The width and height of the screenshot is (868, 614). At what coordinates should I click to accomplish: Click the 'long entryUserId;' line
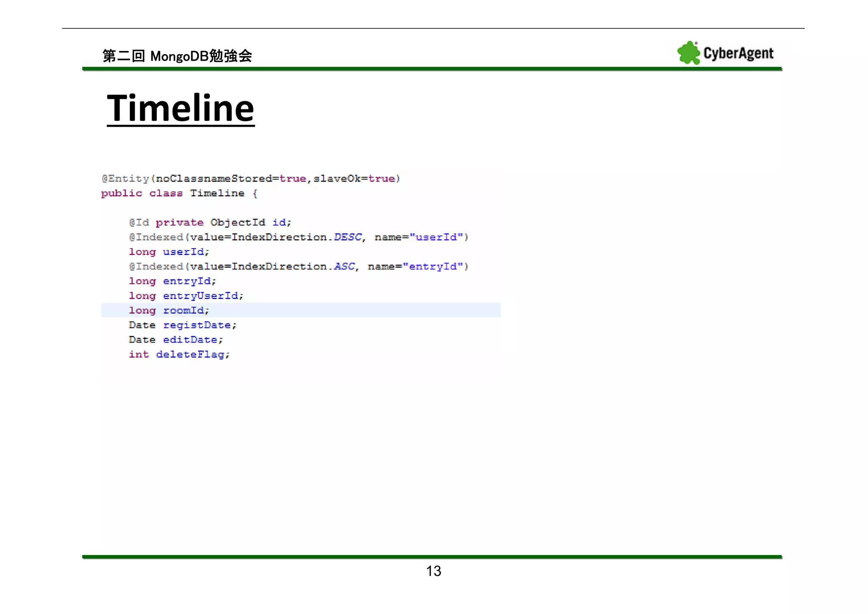(x=186, y=296)
